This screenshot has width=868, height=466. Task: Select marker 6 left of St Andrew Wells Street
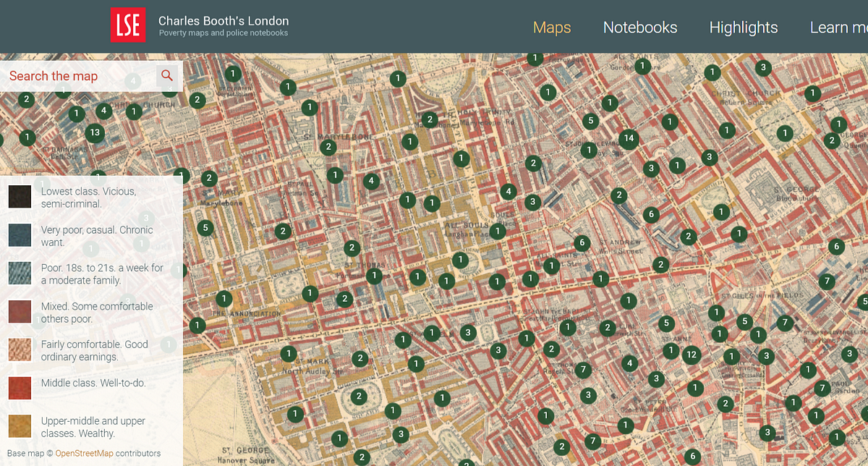pos(582,244)
